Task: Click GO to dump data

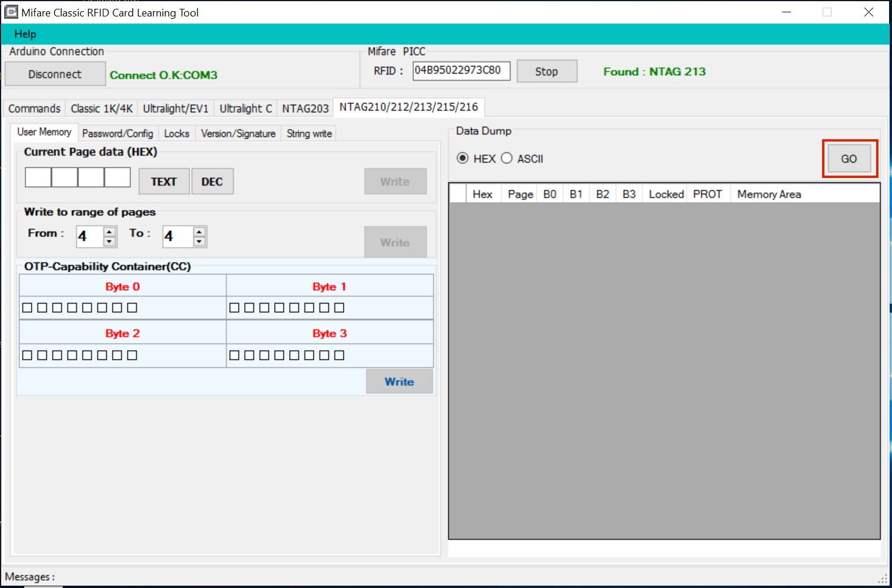Action: pos(849,159)
